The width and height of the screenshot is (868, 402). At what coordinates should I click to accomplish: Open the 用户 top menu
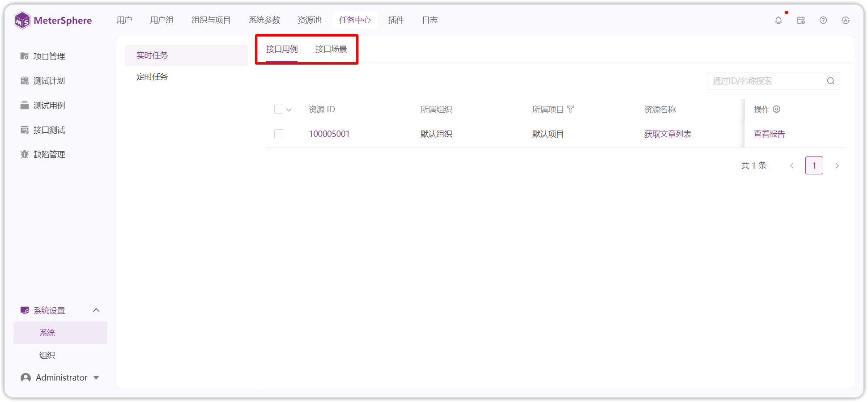pos(124,20)
